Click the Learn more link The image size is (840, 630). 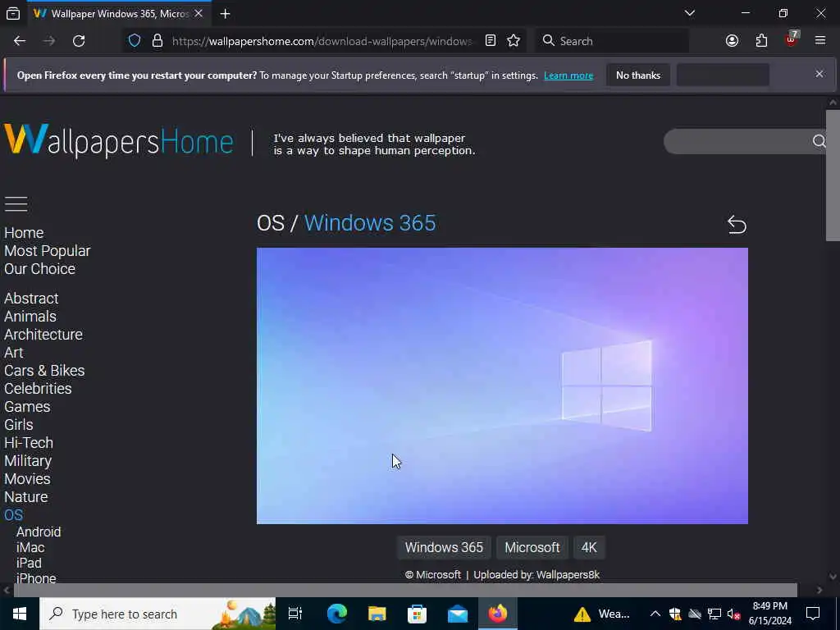click(x=568, y=75)
